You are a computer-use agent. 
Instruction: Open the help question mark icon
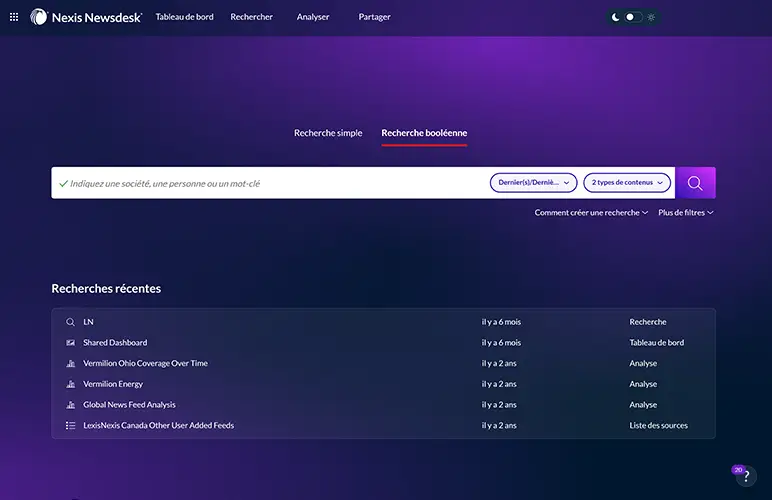tap(744, 477)
